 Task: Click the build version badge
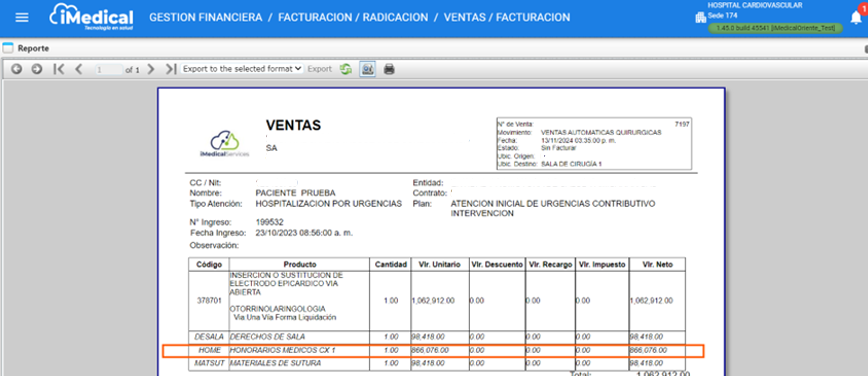click(x=776, y=28)
